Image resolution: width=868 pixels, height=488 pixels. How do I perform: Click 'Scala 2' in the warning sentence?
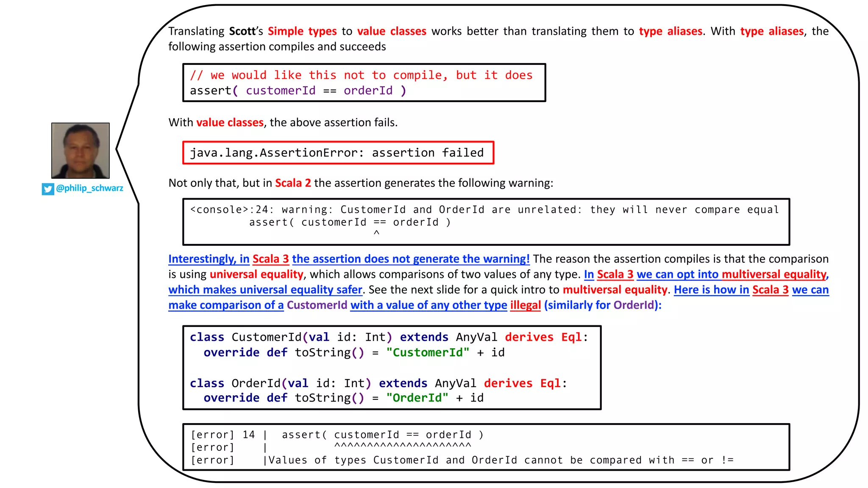coord(293,183)
